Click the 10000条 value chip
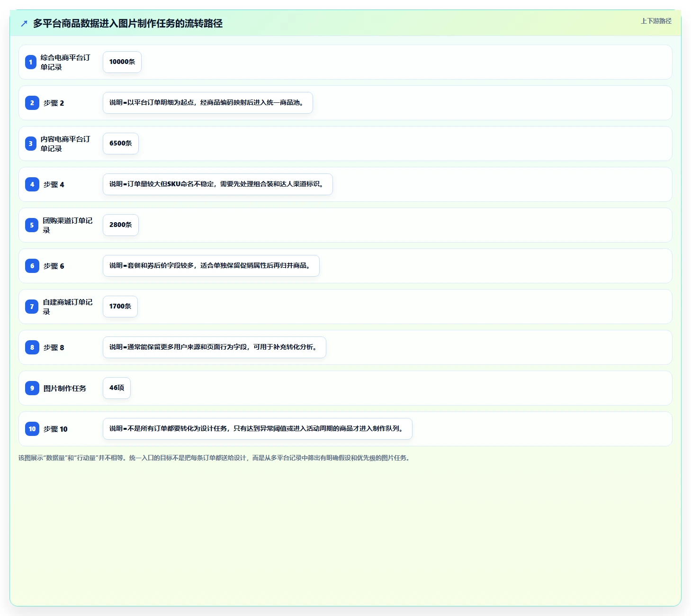691x616 pixels. (122, 62)
